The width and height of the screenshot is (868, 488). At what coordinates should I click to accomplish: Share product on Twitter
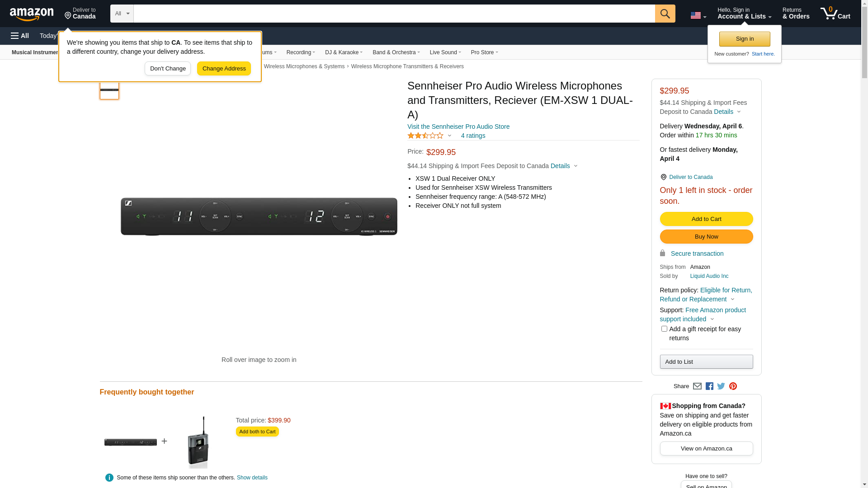pyautogui.click(x=721, y=386)
